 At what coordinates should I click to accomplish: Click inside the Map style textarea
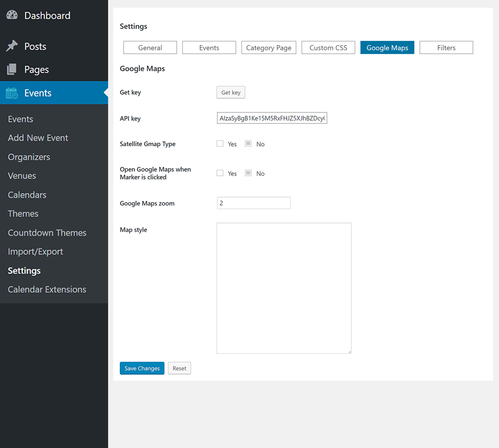click(x=284, y=288)
